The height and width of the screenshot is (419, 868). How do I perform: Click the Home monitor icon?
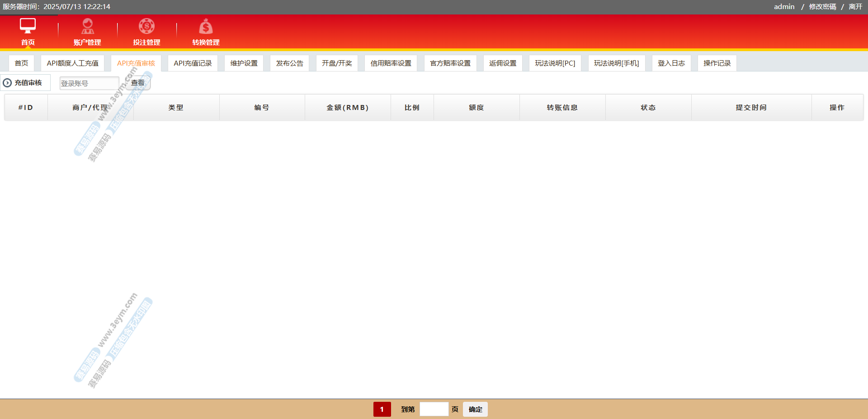point(28,26)
